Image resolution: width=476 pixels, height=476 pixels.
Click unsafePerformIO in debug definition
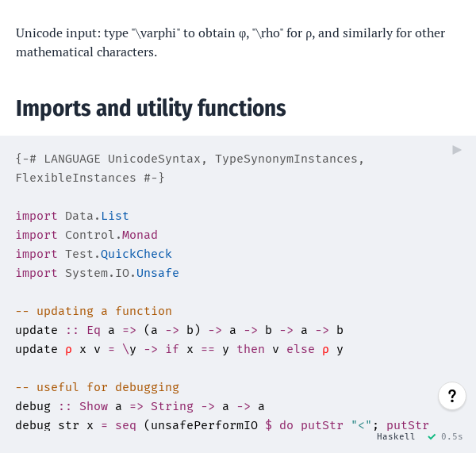coord(204,425)
